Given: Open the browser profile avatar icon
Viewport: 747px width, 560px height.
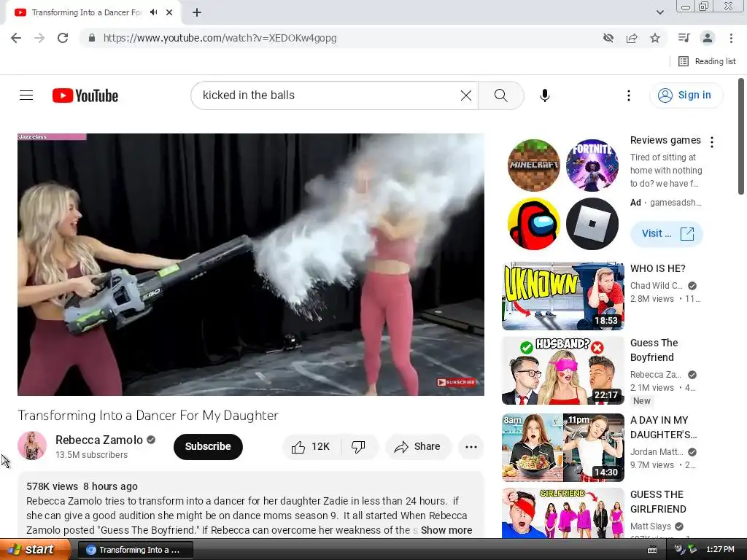Looking at the screenshot, I should tap(708, 38).
